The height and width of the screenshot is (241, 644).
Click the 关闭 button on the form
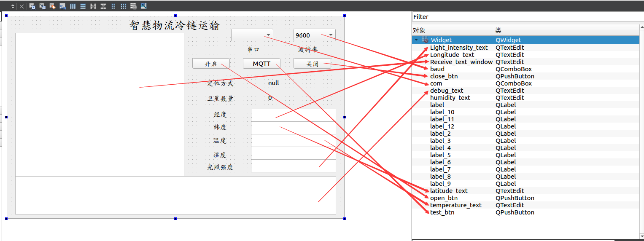(312, 64)
